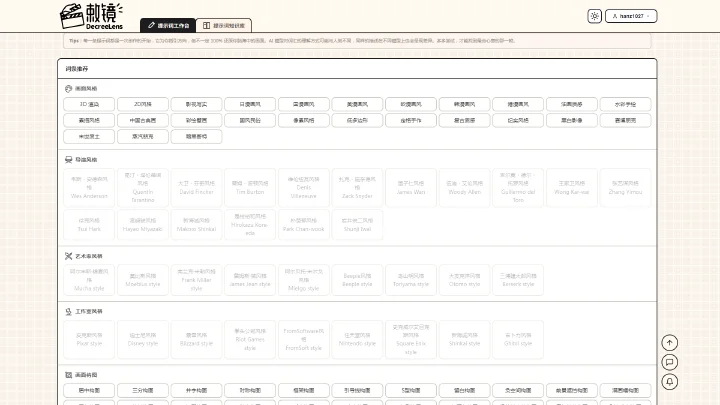Click the scroll-to-top arrow button

pyautogui.click(x=669, y=343)
